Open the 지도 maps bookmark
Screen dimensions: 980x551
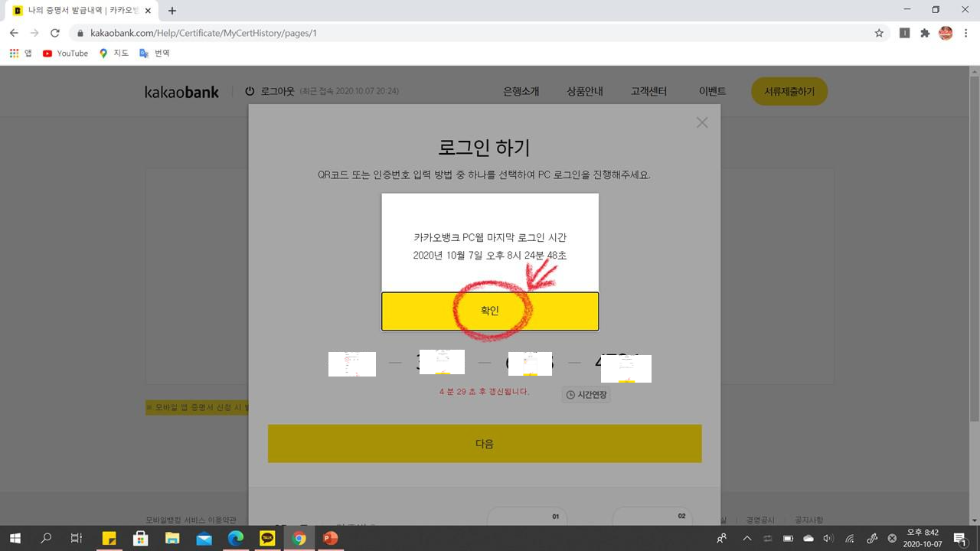point(113,53)
